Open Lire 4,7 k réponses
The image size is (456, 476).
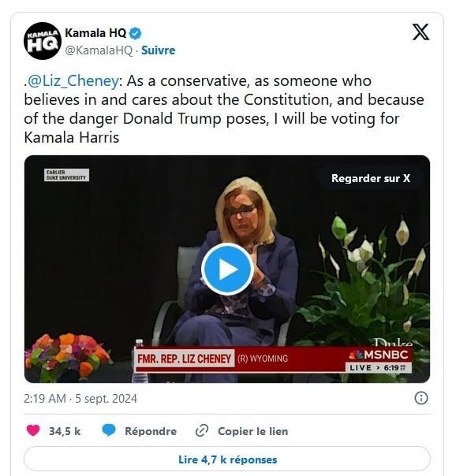tap(227, 459)
